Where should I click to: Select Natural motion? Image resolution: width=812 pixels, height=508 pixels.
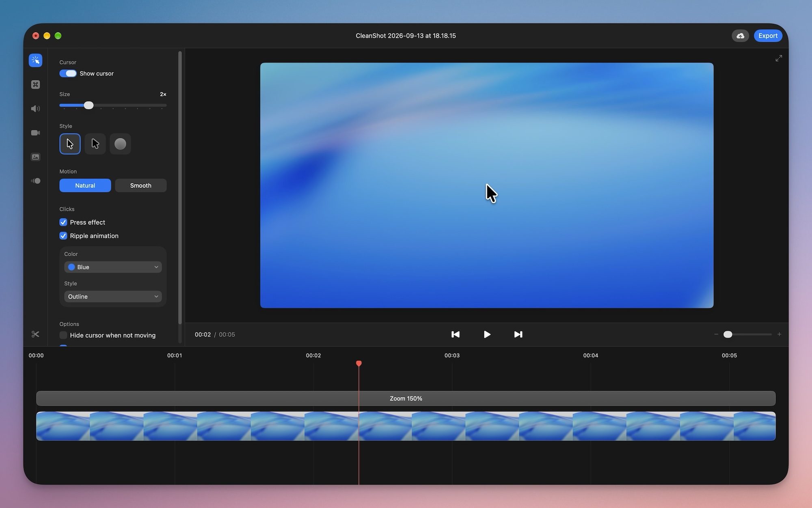(x=85, y=185)
